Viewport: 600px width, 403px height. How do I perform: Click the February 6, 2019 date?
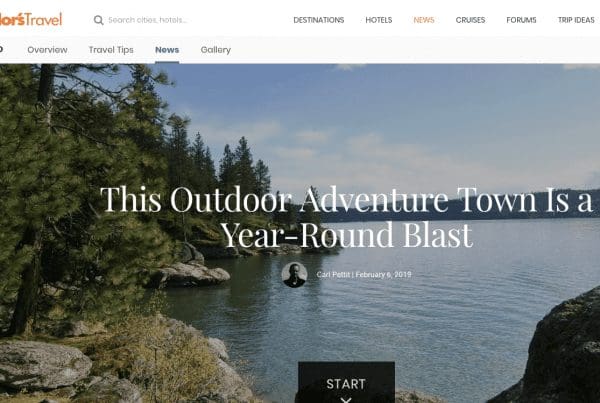coord(383,274)
